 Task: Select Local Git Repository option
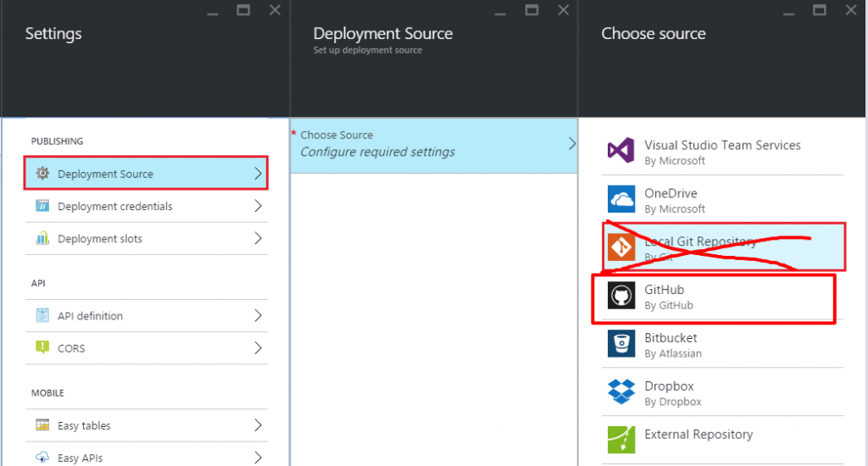click(x=722, y=247)
